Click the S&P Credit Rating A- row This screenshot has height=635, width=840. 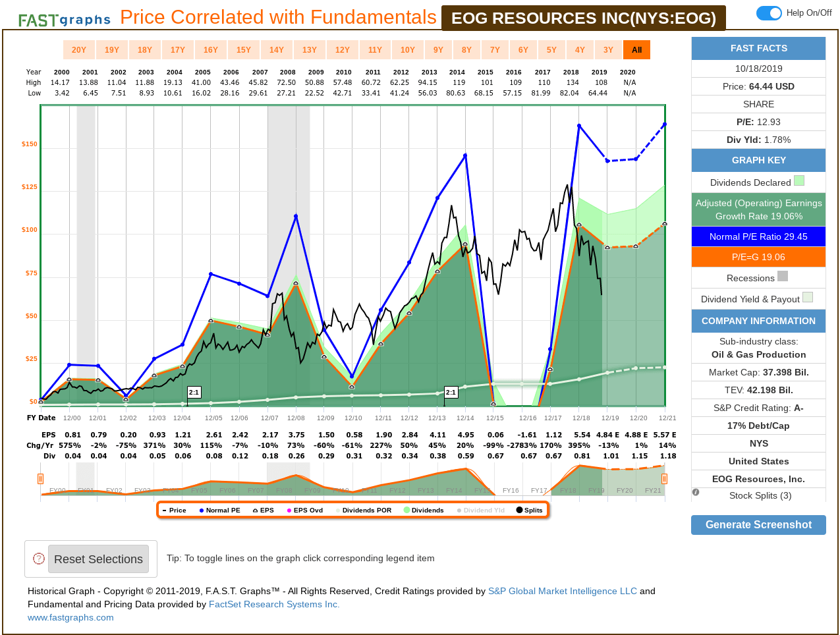pyautogui.click(x=758, y=408)
